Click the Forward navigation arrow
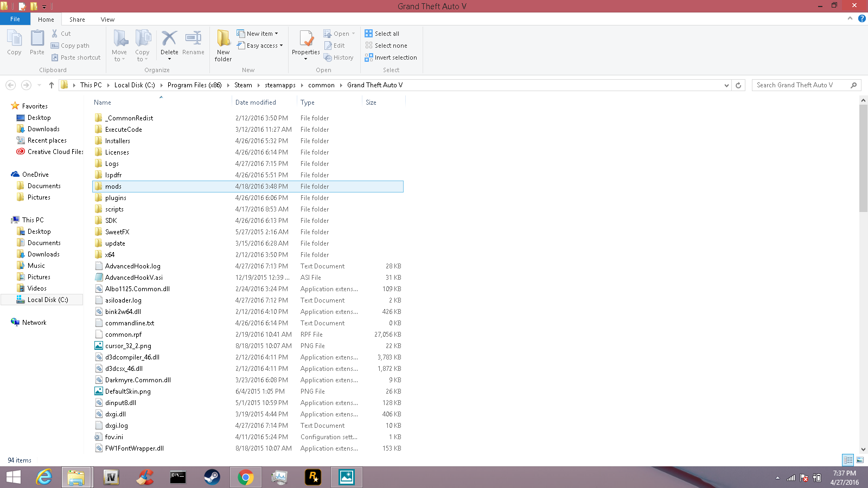This screenshot has height=488, width=868. (x=26, y=85)
